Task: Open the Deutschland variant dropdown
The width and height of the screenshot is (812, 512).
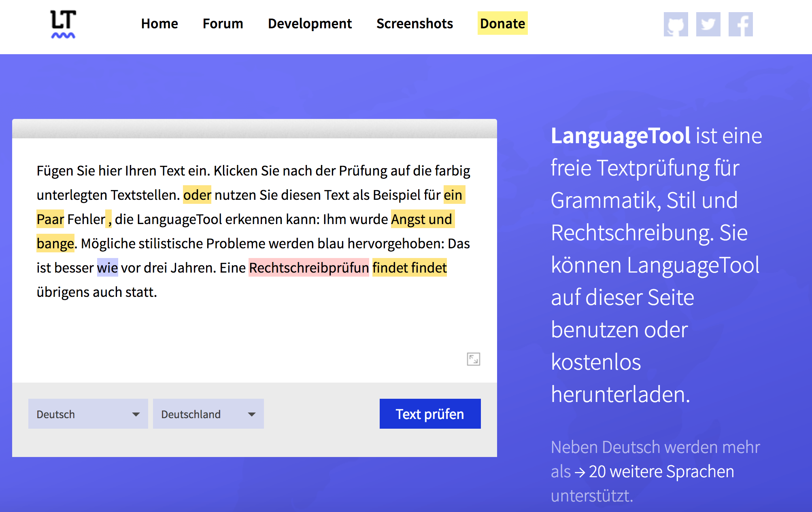Action: 208,414
